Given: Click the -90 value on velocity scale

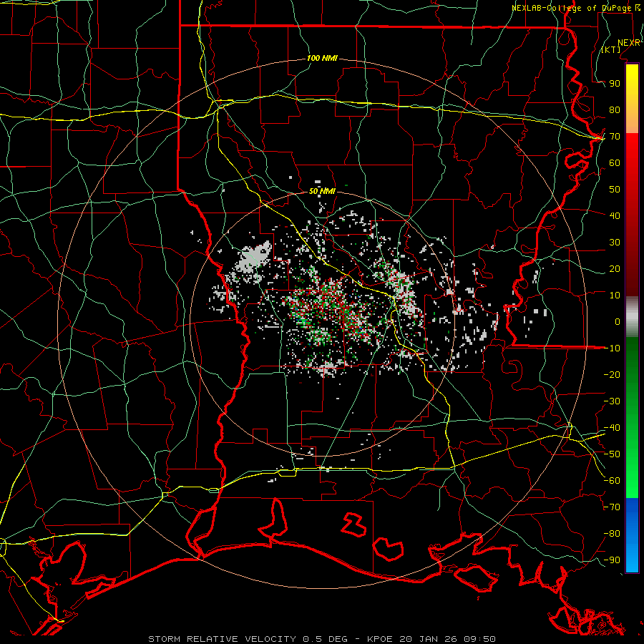Looking at the screenshot, I should coord(612,560).
